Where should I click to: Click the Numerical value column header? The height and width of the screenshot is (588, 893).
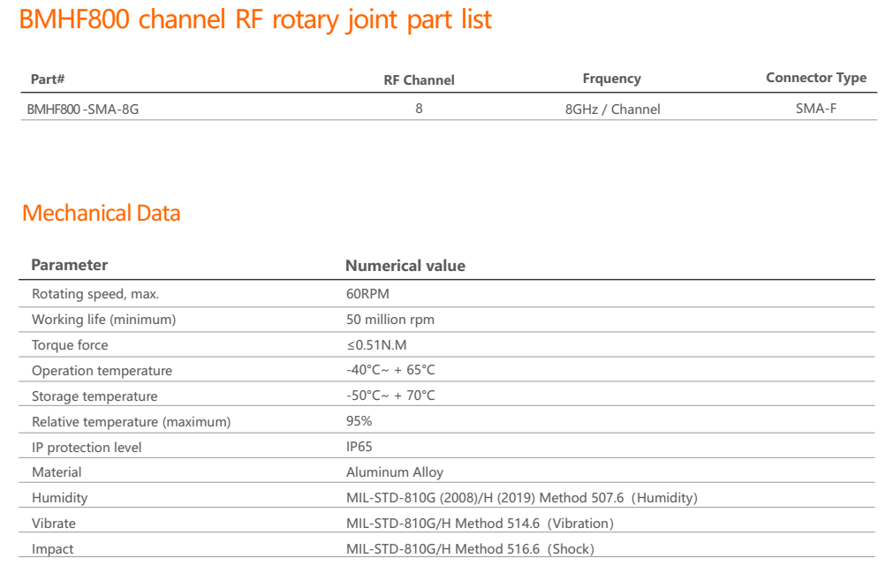(405, 265)
